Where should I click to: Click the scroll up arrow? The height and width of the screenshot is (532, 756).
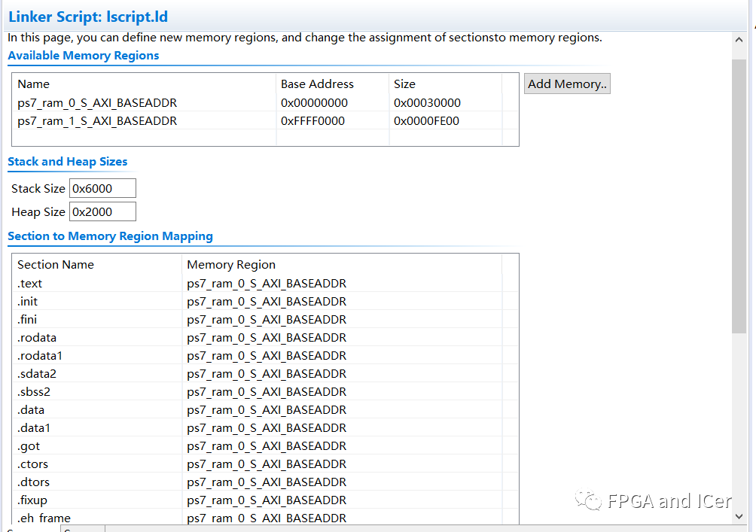pos(739,40)
